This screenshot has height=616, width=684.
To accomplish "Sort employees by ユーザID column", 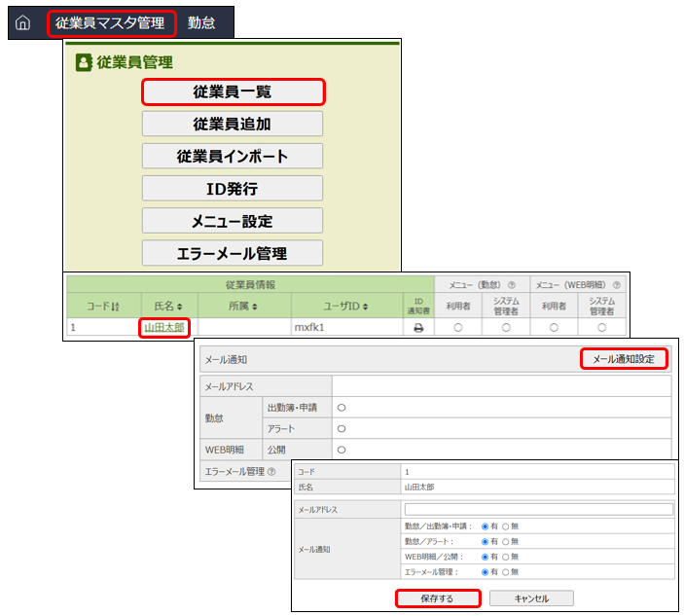I will pos(345,307).
